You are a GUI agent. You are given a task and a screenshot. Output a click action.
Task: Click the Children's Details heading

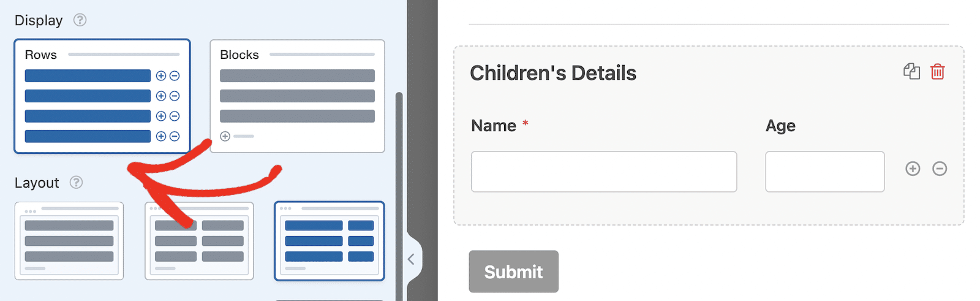click(553, 73)
